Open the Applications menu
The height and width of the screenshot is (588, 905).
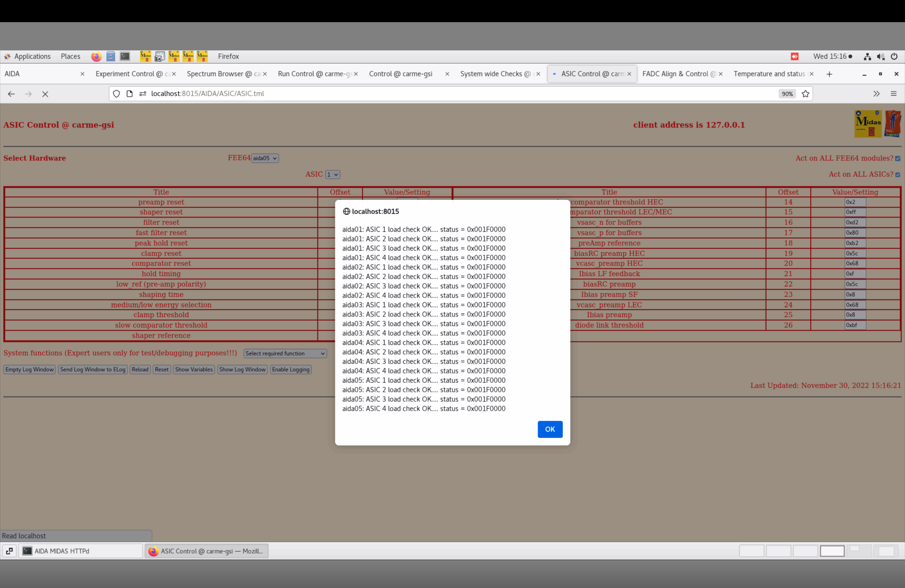pos(32,56)
